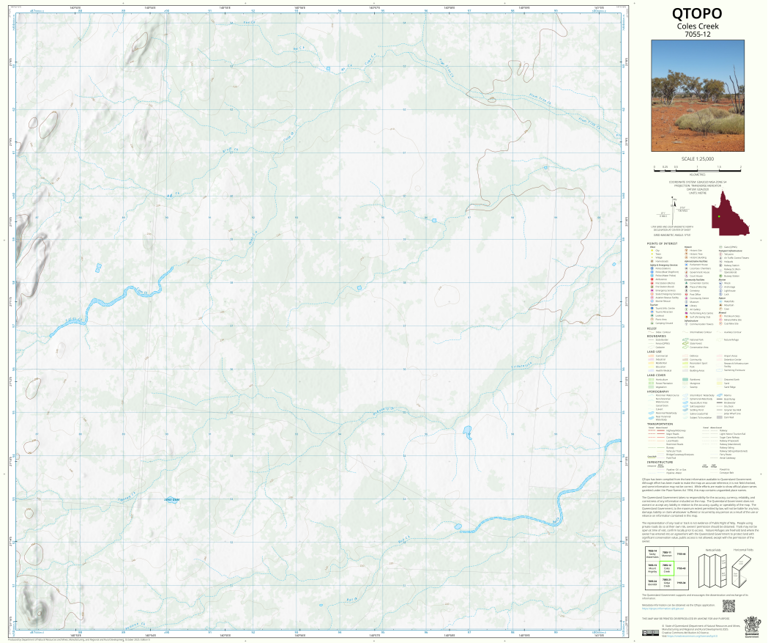The width and height of the screenshot is (768, 643).
Task: Click the TRANSPORTATION legend heading
Action: click(x=660, y=424)
